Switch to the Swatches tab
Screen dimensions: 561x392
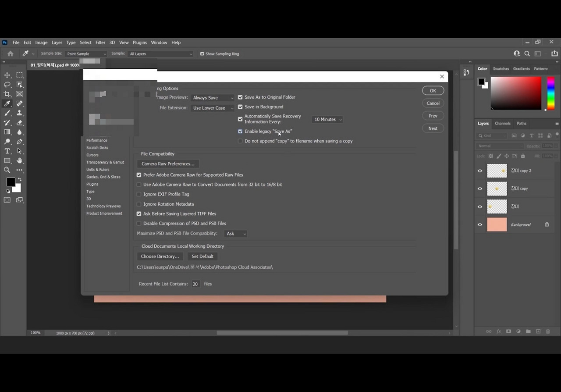point(501,69)
